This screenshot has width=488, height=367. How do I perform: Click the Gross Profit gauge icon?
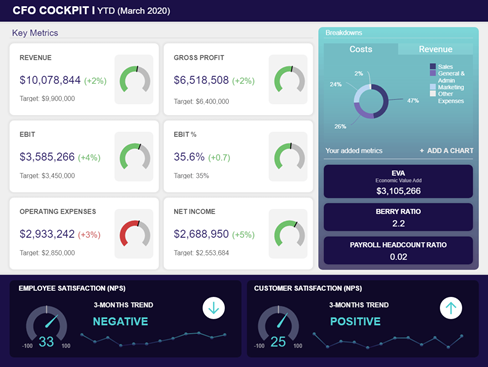click(x=289, y=79)
